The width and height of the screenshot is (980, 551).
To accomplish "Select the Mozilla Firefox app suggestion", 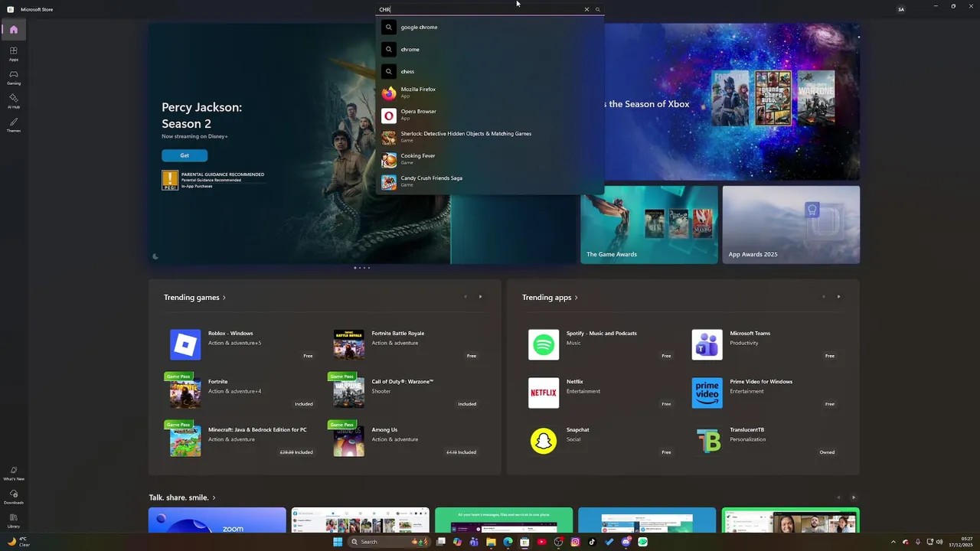I will 490,93.
